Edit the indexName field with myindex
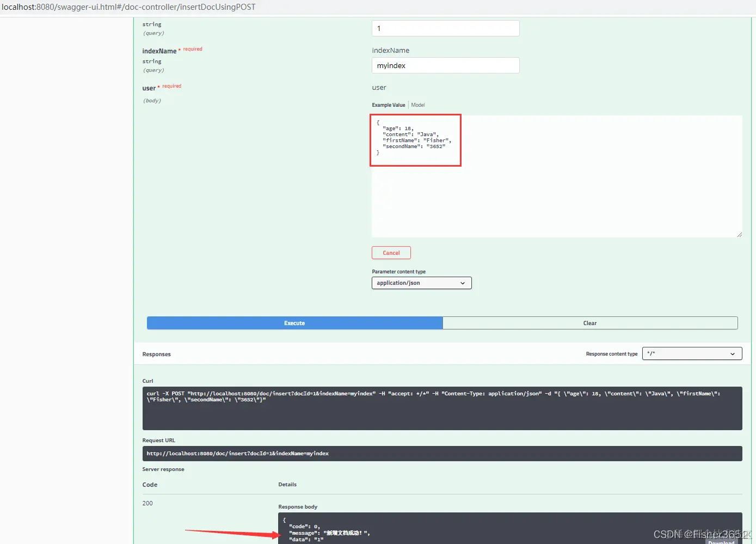Viewport: 756px width, 544px height. click(445, 65)
